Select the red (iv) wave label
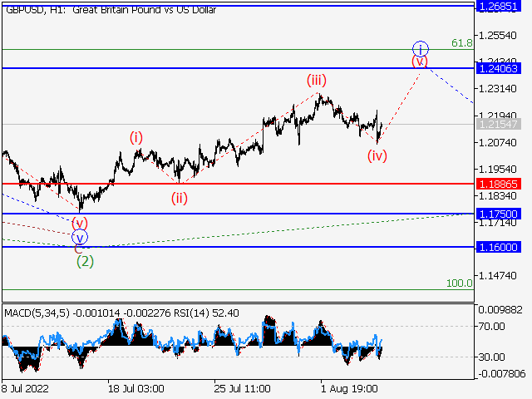The image size is (532, 399). 377,155
